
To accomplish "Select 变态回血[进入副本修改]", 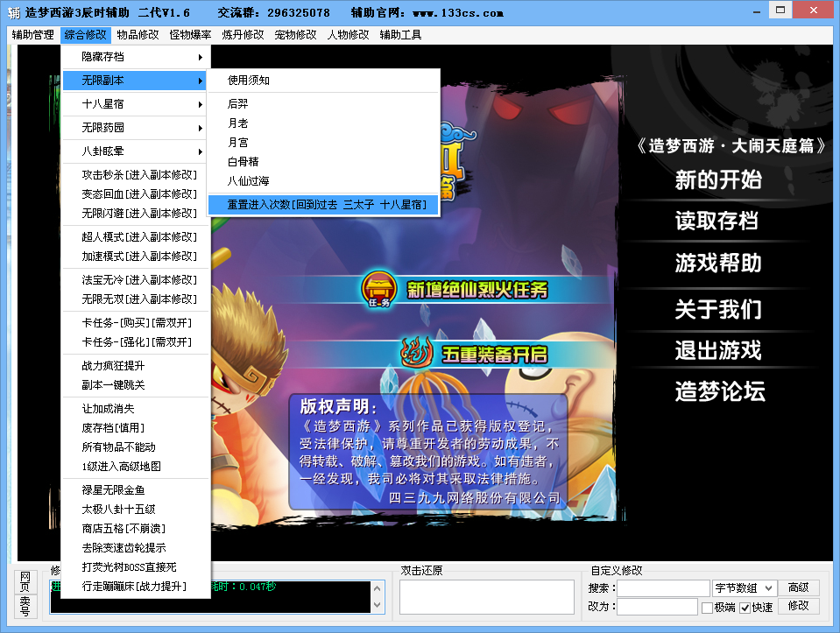I will click(136, 193).
